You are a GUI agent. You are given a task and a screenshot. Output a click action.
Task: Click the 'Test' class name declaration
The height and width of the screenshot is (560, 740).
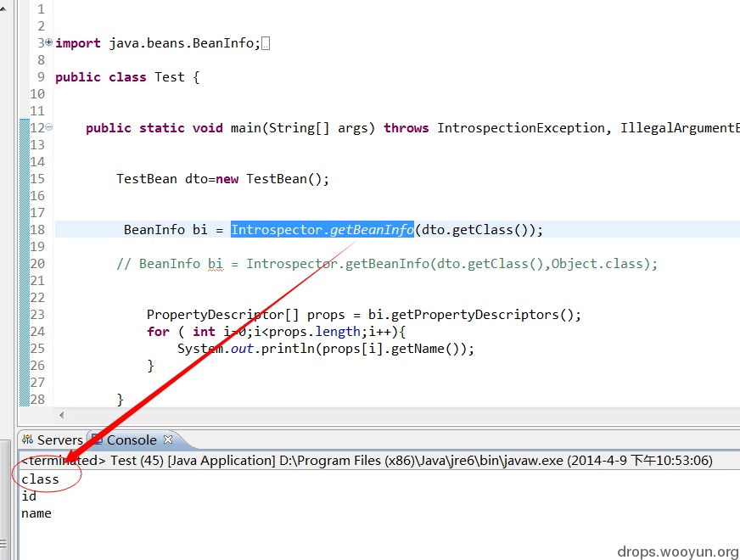click(x=170, y=77)
